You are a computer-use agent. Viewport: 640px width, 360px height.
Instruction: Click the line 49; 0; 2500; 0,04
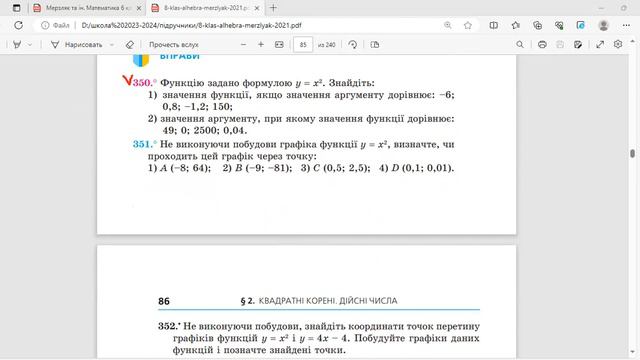pos(204,131)
